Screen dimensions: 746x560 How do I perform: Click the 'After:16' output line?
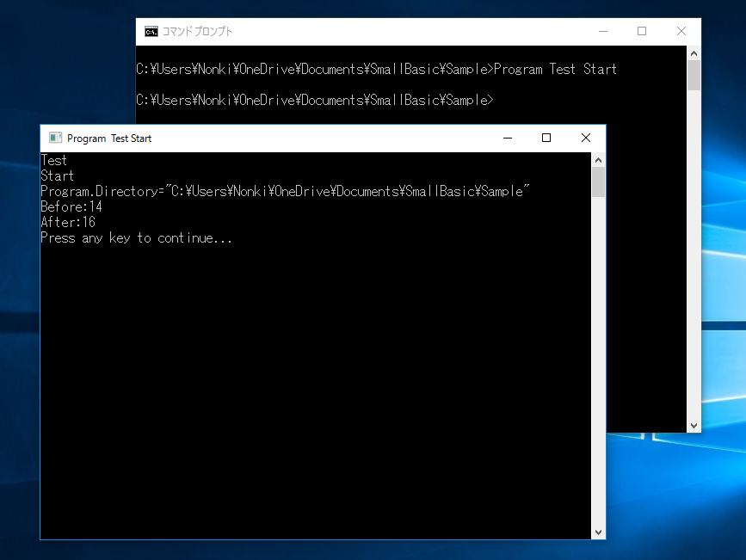point(68,222)
